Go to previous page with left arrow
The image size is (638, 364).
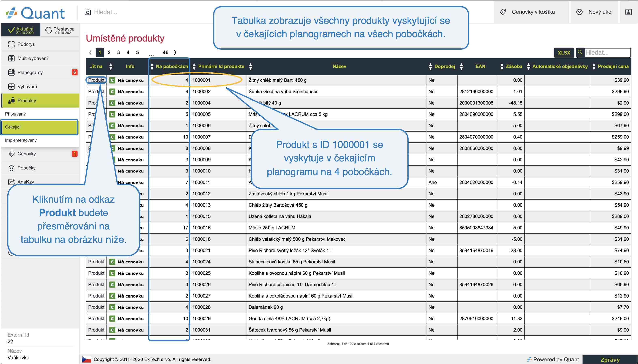point(90,52)
